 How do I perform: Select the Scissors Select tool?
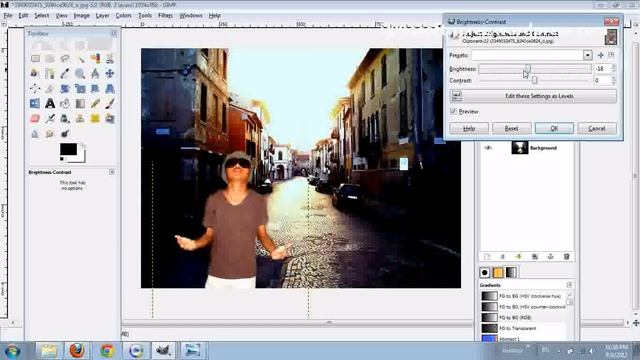pyautogui.click(x=110, y=59)
